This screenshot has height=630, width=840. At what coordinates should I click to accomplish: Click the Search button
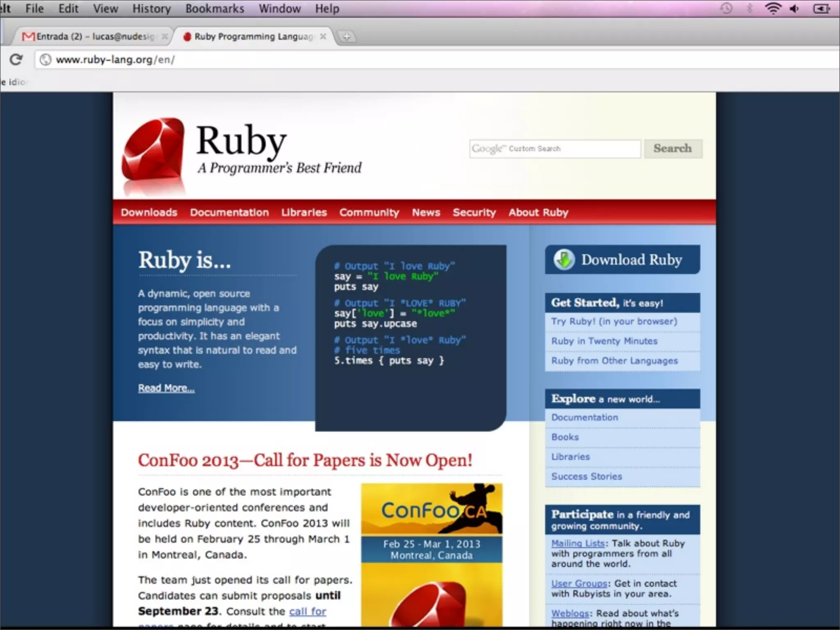point(673,148)
